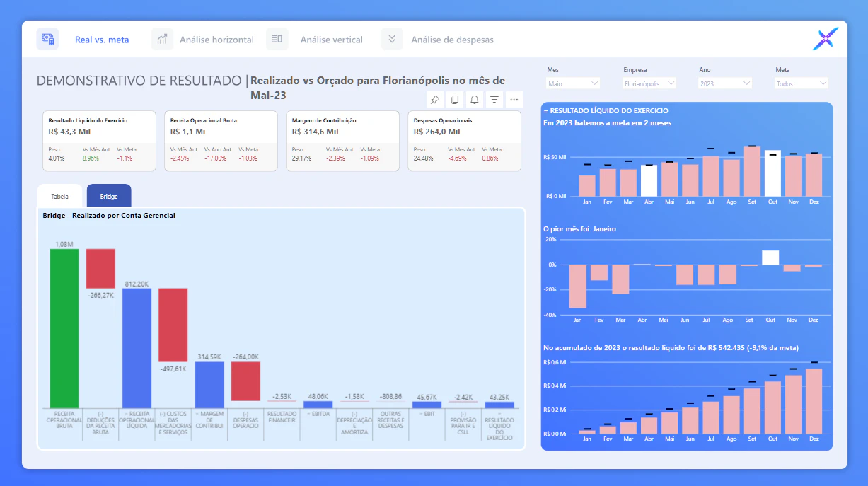This screenshot has width=868, height=486.
Task: Pin the visual with the pin icon
Action: point(435,100)
